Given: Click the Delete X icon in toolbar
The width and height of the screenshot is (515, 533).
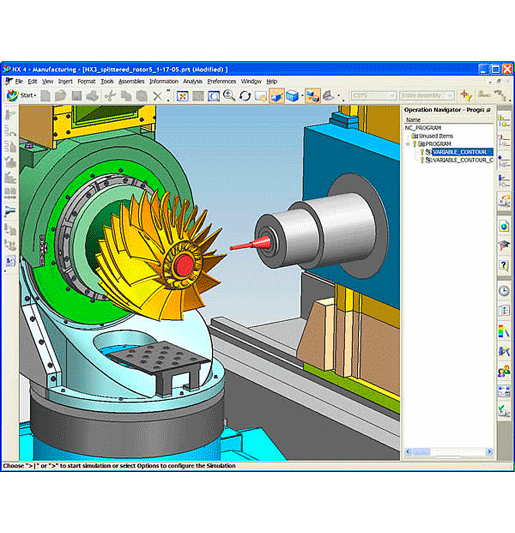Looking at the screenshot, I should point(157,96).
